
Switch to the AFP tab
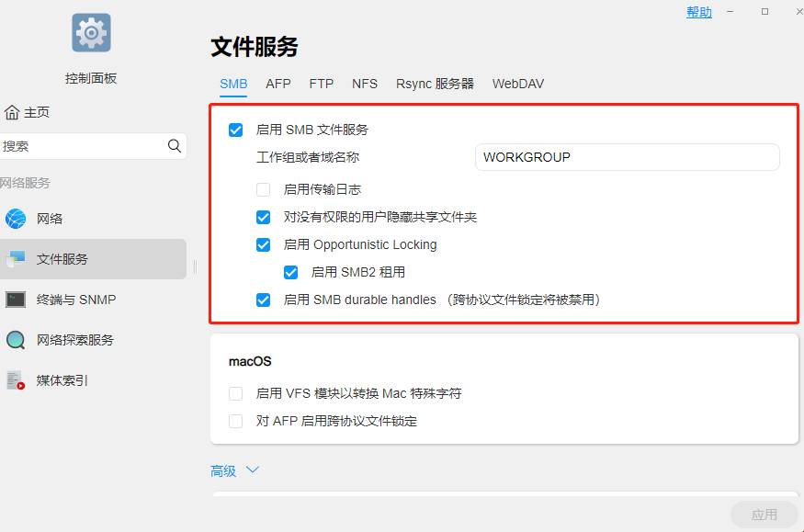click(278, 84)
